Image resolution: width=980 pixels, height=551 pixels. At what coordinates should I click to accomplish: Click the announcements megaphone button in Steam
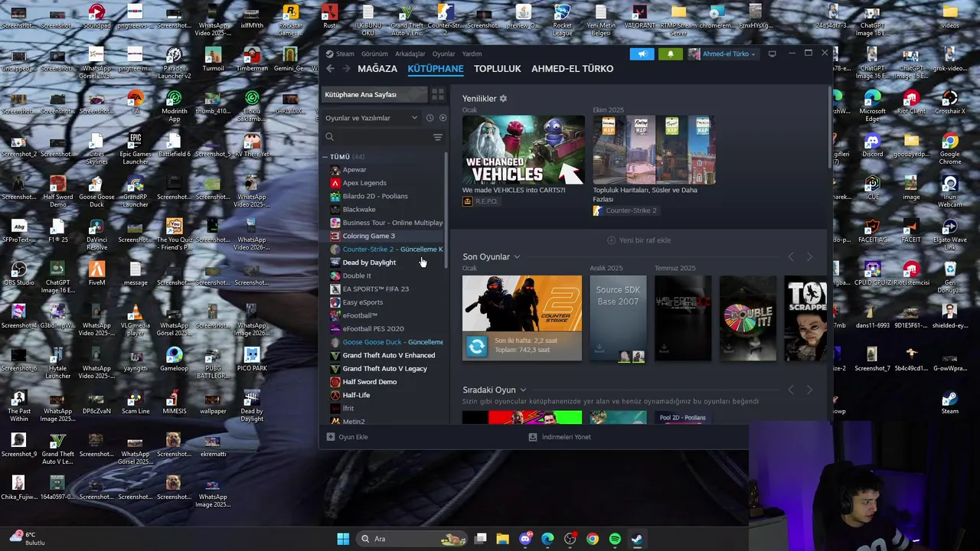(642, 54)
